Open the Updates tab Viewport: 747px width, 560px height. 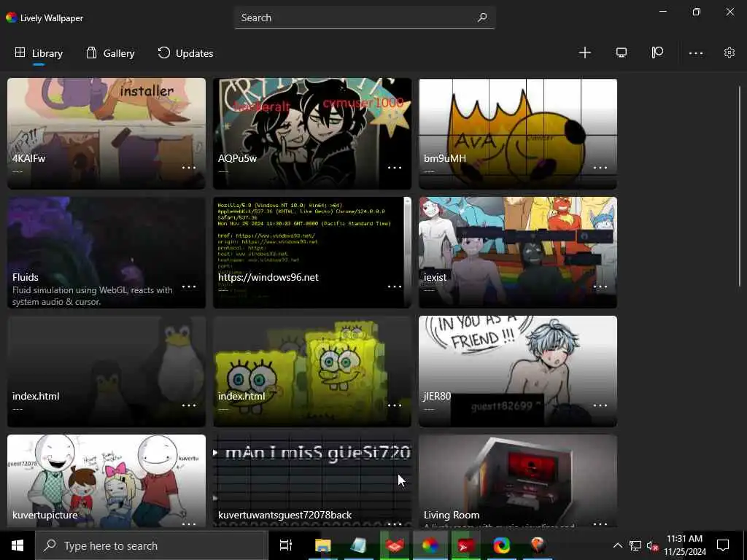point(185,53)
